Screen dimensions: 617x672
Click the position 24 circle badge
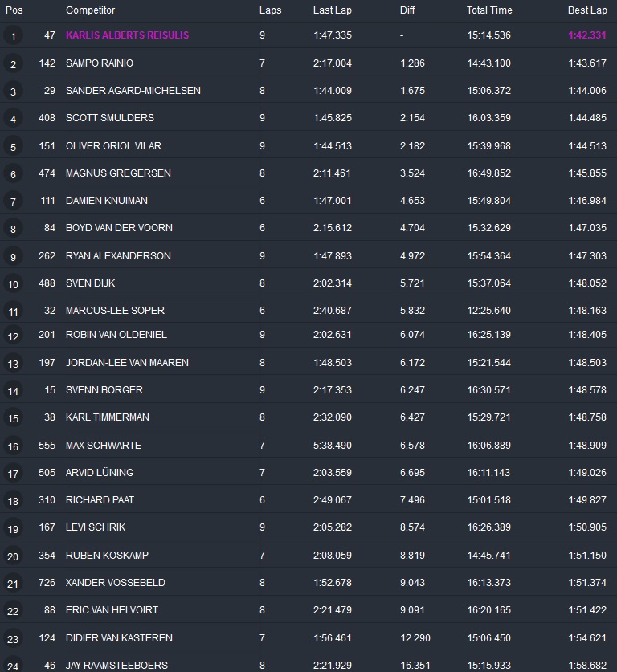13,665
